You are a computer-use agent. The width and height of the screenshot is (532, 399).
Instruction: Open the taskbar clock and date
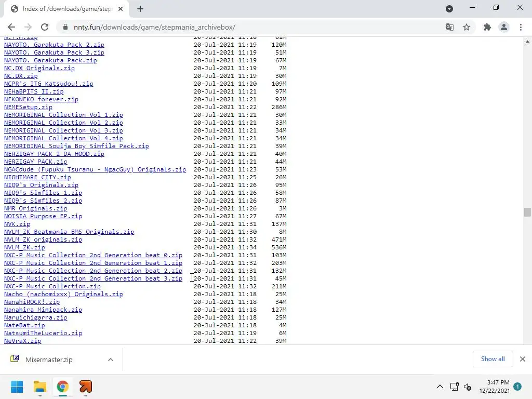tap(495, 387)
